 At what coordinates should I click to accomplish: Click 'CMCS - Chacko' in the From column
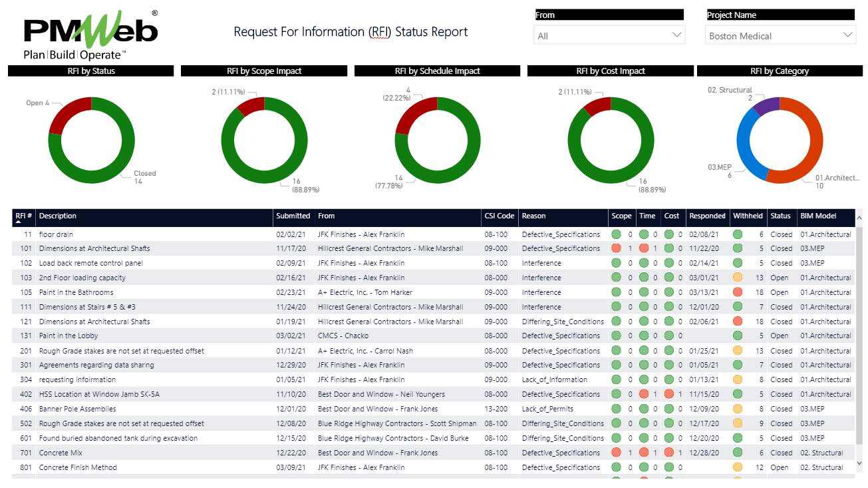343,336
